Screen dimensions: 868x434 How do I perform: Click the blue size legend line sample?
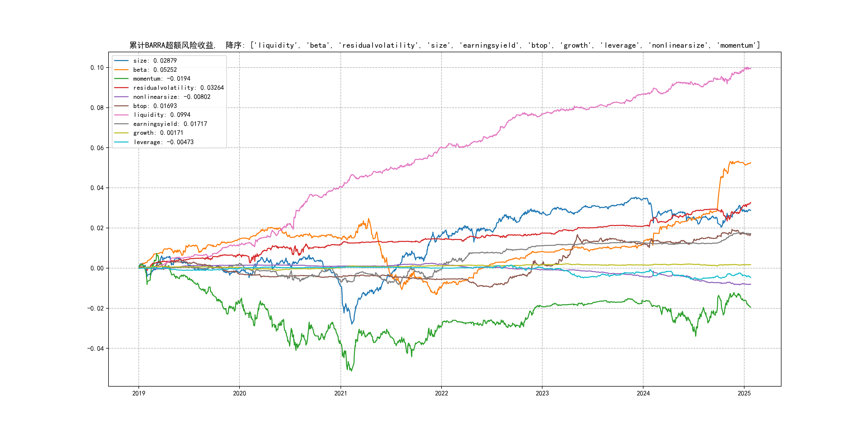121,61
